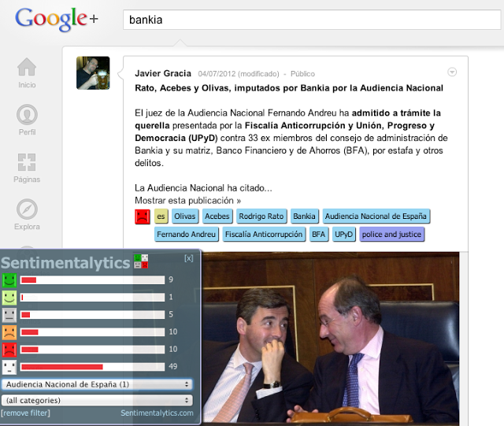Filter by red very negative face

coord(9,350)
